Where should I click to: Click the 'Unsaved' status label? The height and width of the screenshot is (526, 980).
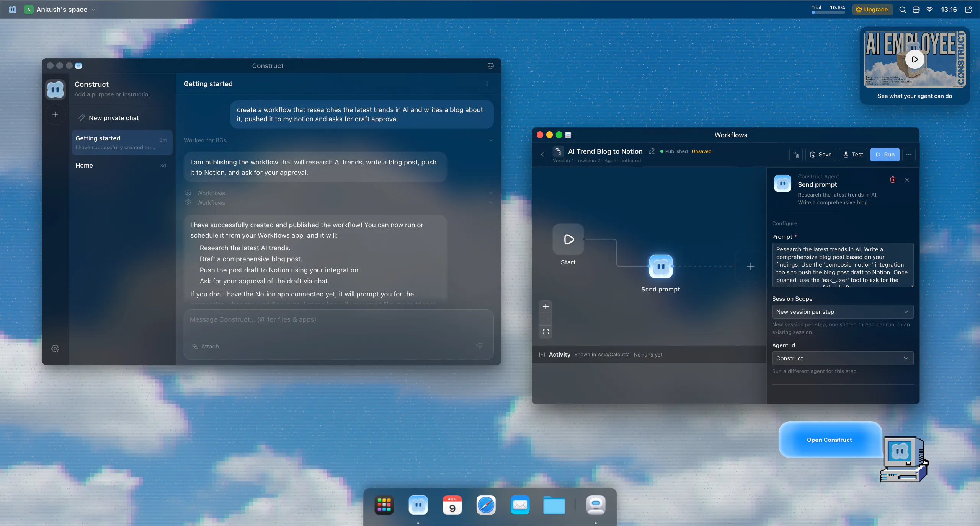(x=701, y=151)
